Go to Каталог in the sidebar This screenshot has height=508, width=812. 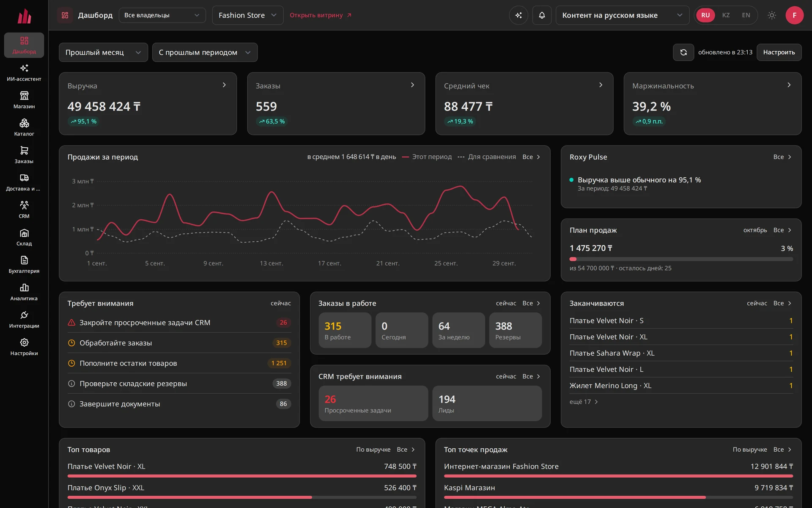tap(24, 127)
